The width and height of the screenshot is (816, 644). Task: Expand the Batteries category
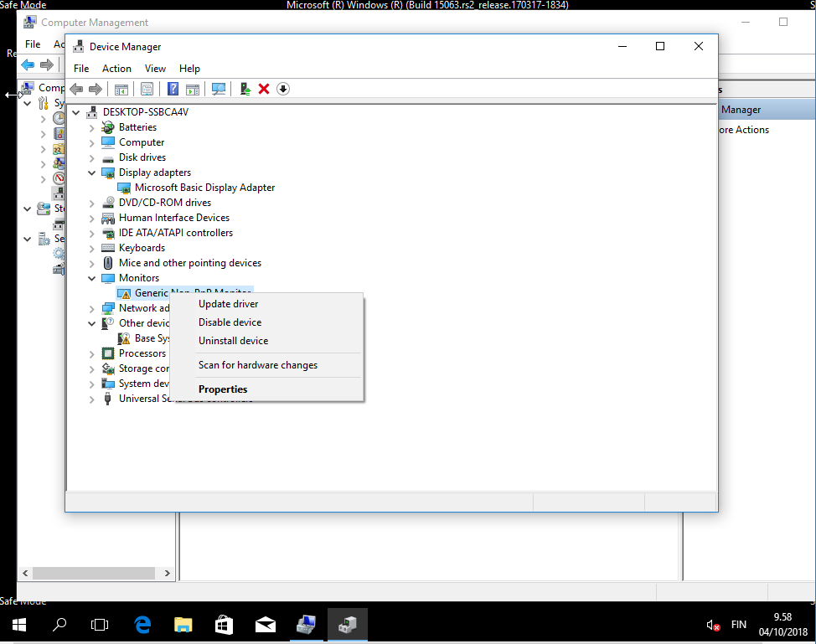[91, 128]
